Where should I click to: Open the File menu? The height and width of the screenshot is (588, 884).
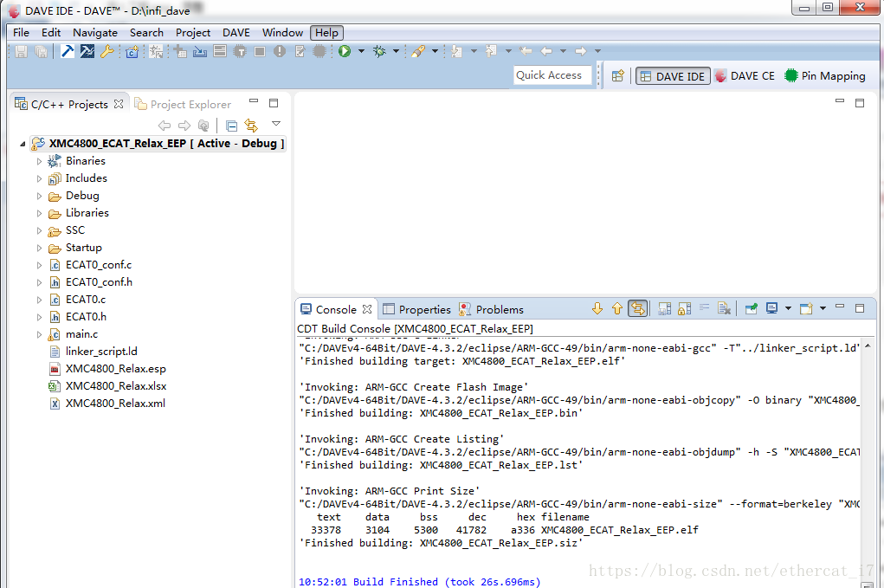pos(21,33)
